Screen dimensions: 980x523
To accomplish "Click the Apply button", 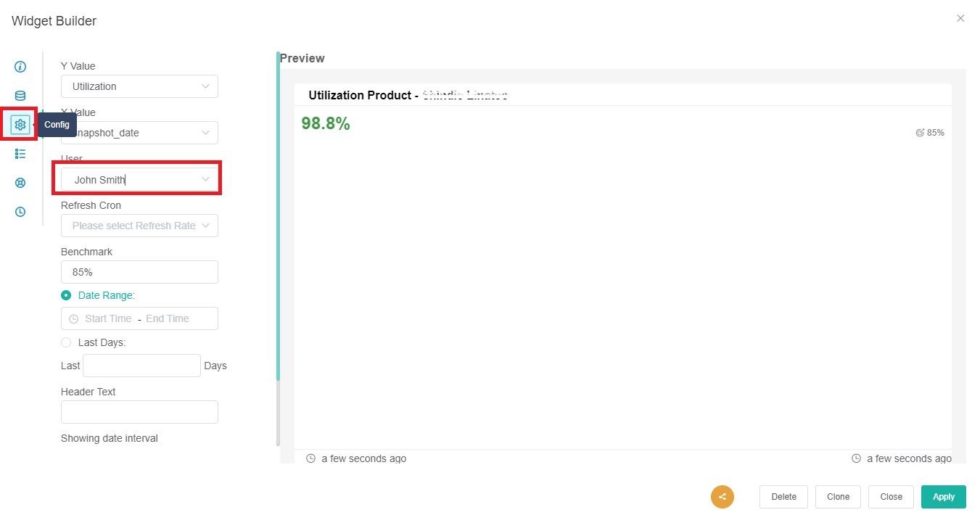I will [943, 497].
